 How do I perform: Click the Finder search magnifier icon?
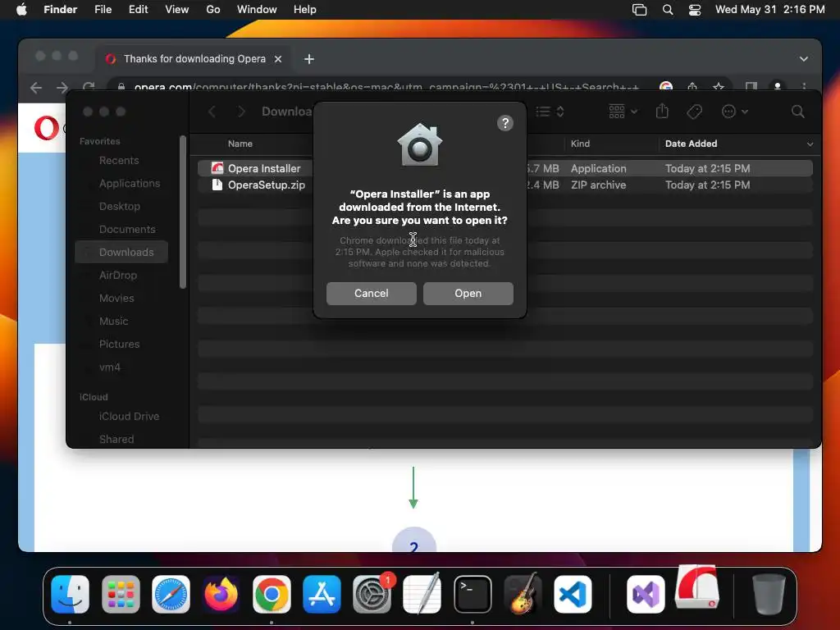[797, 112]
